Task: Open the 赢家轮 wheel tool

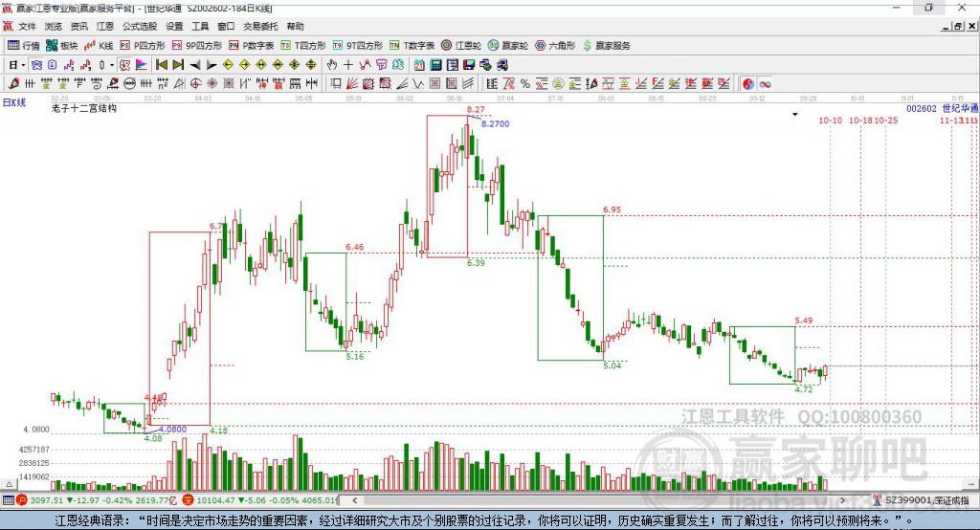Action: tap(508, 46)
